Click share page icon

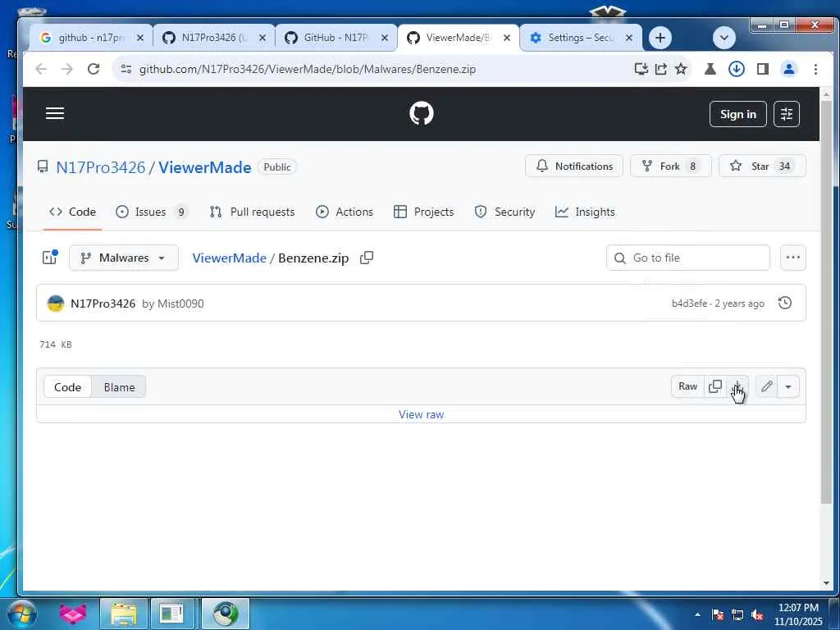(x=661, y=69)
